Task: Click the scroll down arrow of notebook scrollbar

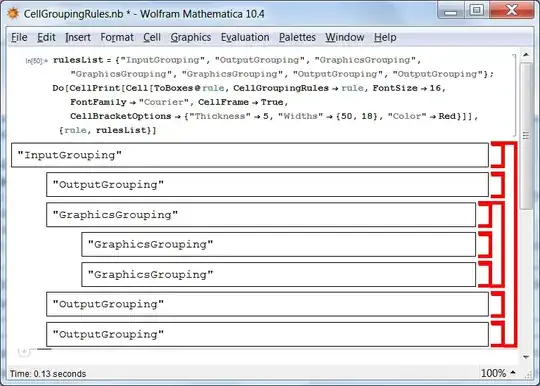Action: point(526,357)
